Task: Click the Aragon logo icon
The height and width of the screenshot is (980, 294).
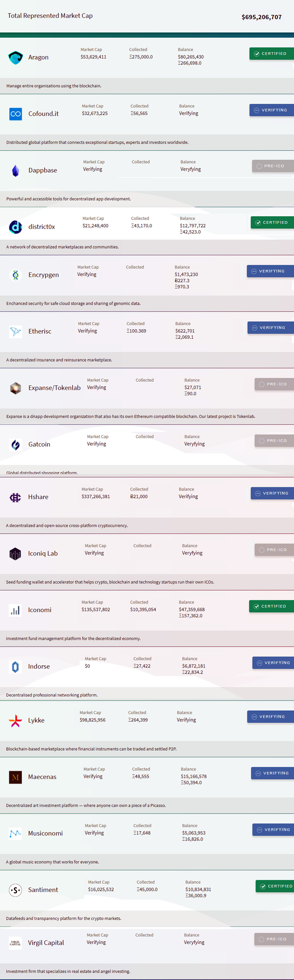Action: point(16,57)
